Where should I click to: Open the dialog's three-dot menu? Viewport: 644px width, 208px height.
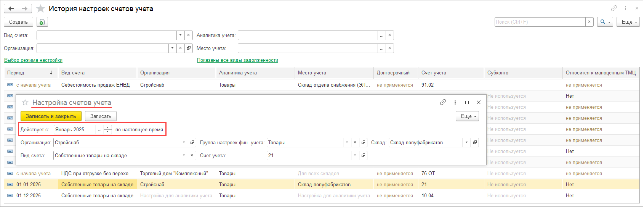point(455,102)
